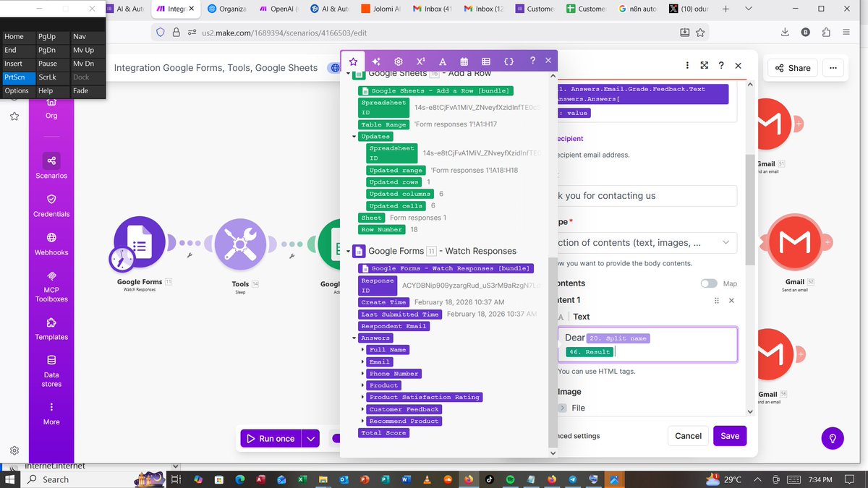Open the date and time calendar tab
Image resolution: width=868 pixels, height=488 pixels.
click(x=464, y=61)
